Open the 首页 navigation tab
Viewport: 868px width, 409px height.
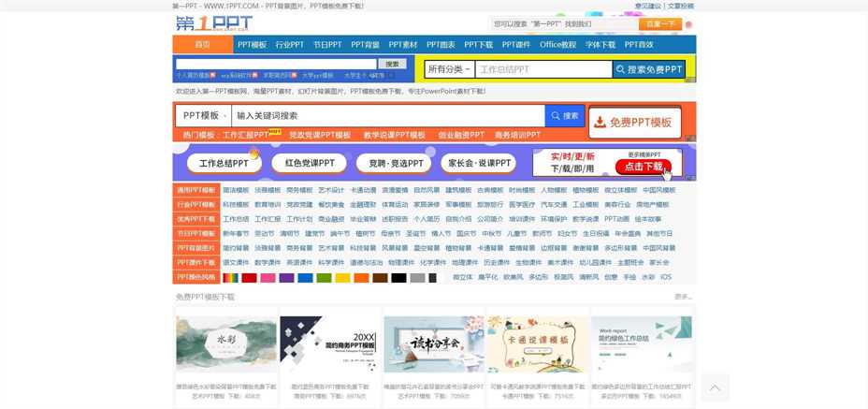(x=202, y=45)
